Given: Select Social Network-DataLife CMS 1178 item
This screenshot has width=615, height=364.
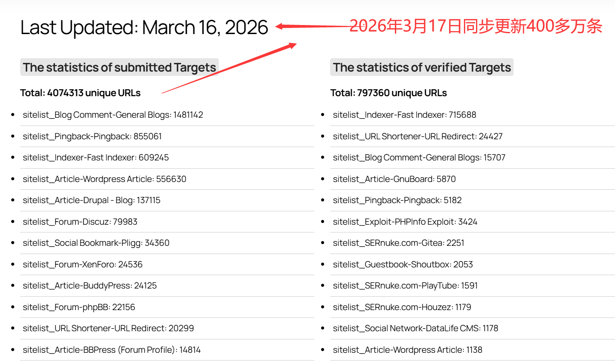Looking at the screenshot, I should (x=415, y=328).
